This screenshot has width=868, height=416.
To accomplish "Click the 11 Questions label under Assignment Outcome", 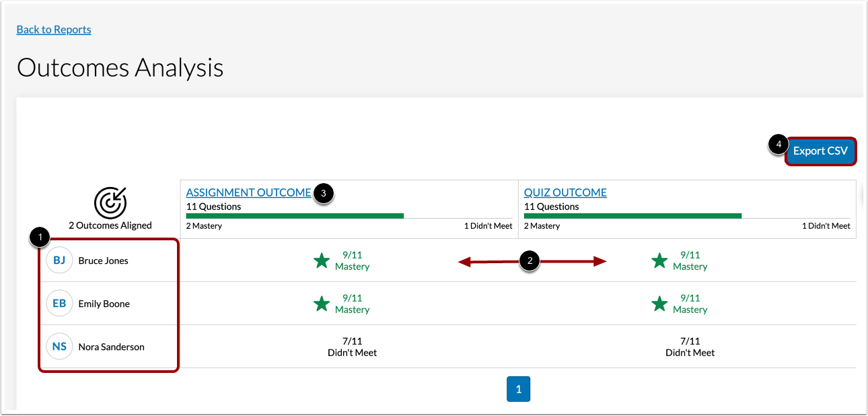I will [213, 206].
